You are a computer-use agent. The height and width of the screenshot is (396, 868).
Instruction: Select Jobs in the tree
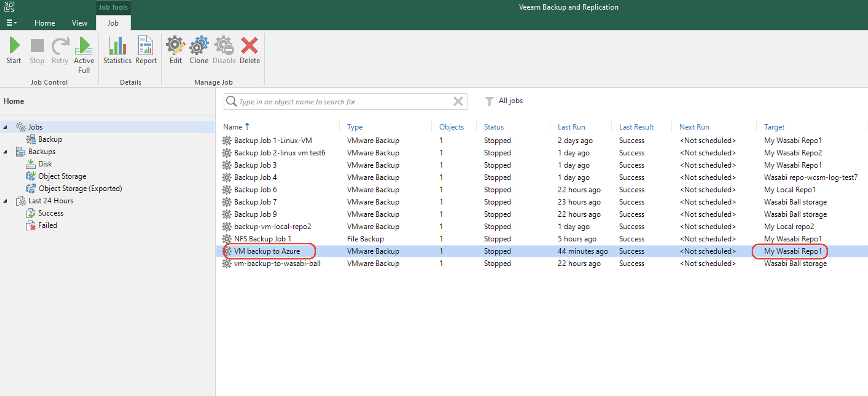[x=35, y=127]
